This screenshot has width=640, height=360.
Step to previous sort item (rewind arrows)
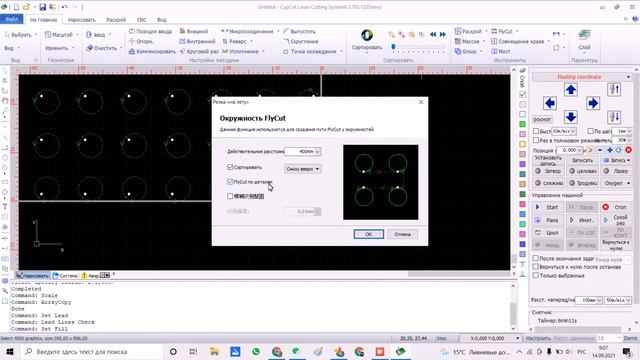pyautogui.click(x=433, y=35)
